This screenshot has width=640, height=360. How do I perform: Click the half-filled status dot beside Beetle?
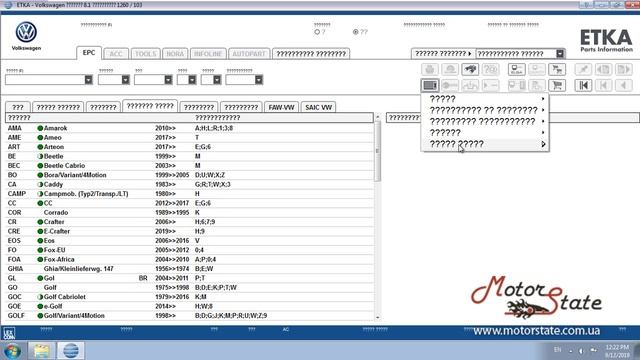coord(40,156)
